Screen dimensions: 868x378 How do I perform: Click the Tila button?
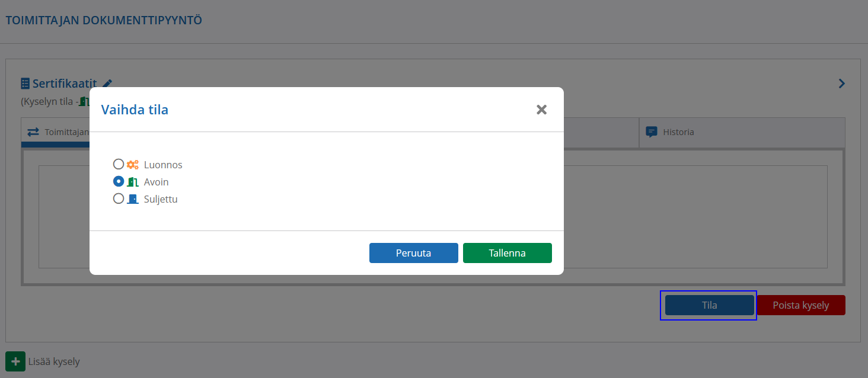click(709, 305)
